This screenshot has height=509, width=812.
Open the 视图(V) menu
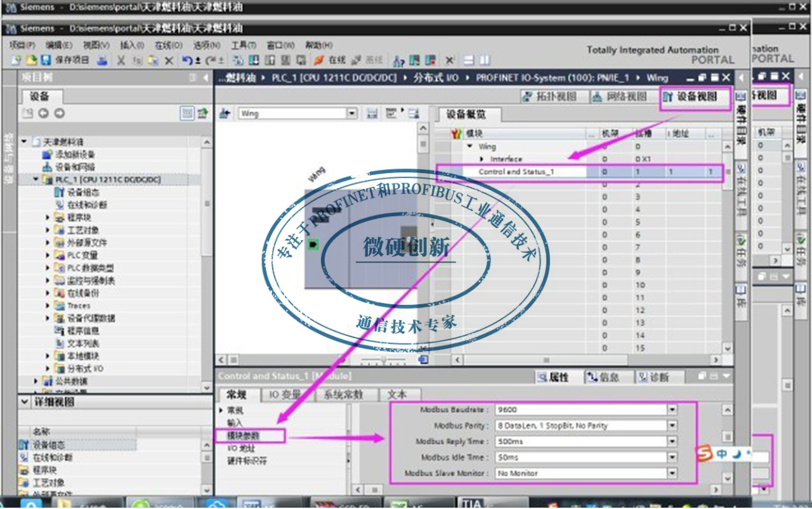click(x=96, y=45)
